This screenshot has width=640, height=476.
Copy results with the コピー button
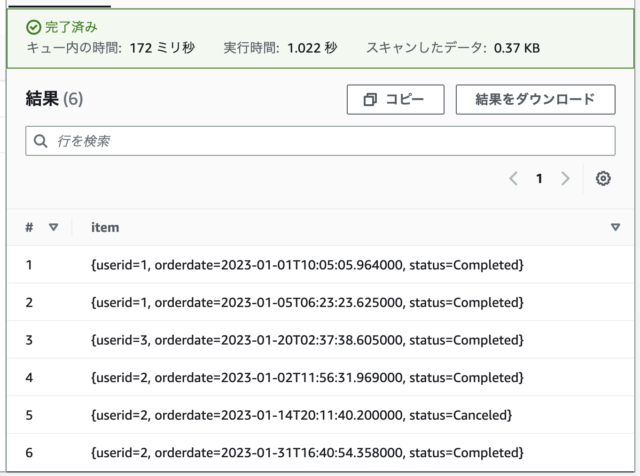pyautogui.click(x=395, y=100)
